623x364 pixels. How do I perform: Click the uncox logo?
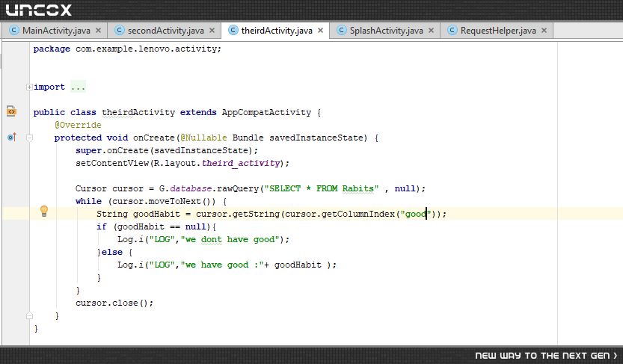[x=39, y=10]
